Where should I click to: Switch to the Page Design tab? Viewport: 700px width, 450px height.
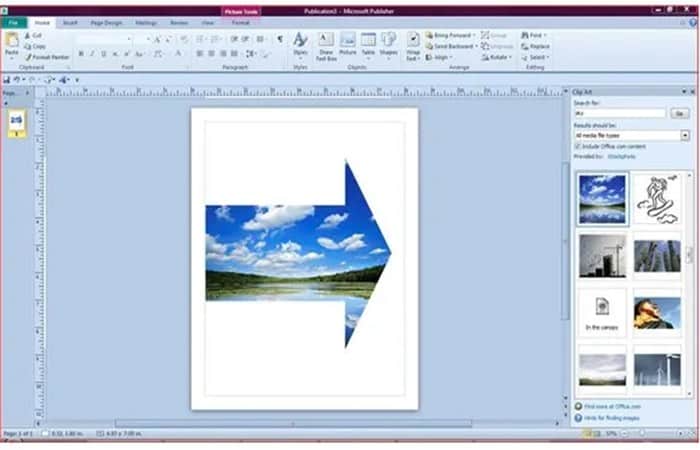pyautogui.click(x=106, y=22)
